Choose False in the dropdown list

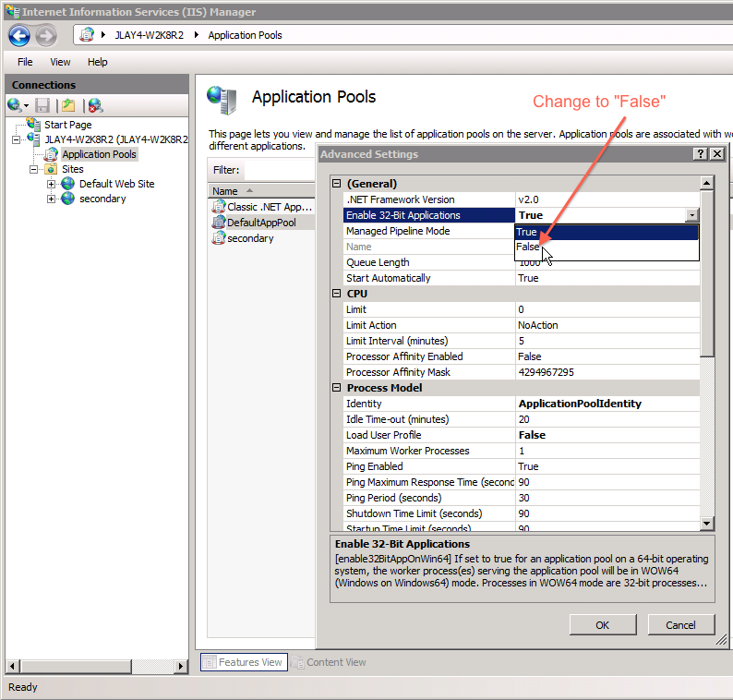[x=607, y=247]
